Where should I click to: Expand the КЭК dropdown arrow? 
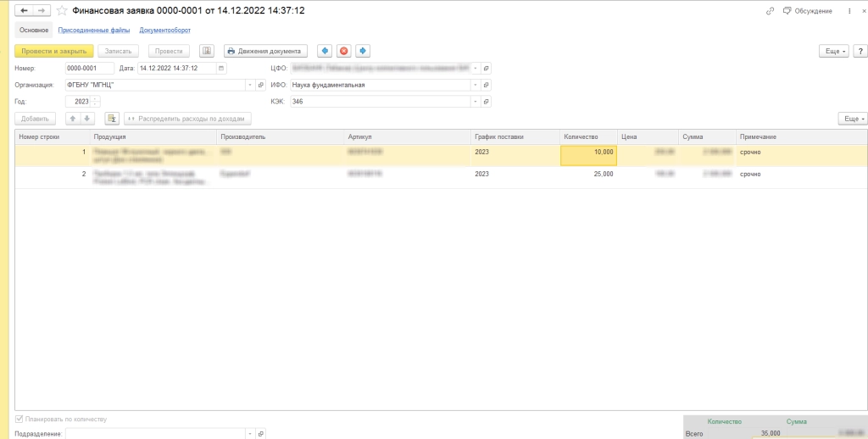pos(475,102)
